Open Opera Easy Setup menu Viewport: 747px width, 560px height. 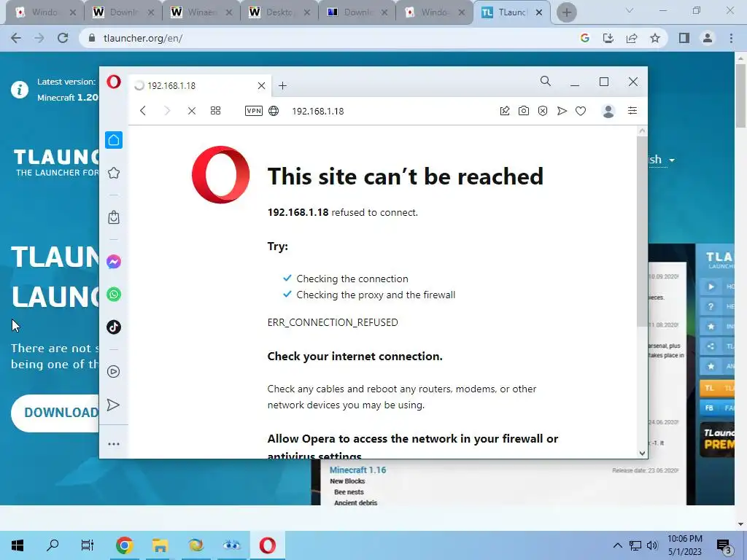(632, 111)
